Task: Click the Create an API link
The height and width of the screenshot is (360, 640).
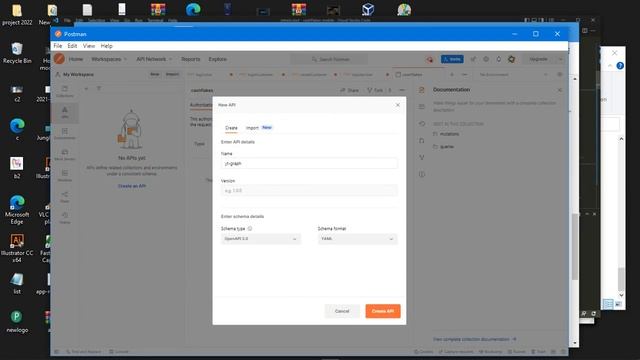Action: coord(132,186)
